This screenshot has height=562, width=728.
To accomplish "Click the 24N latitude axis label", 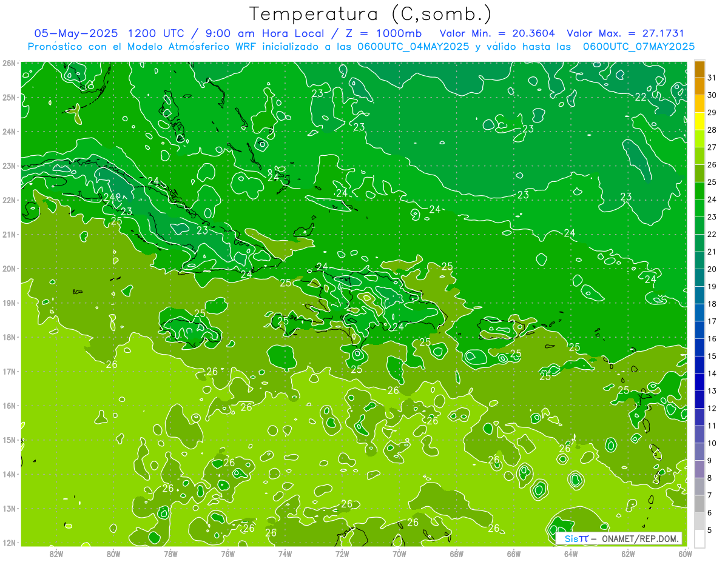I will pyautogui.click(x=9, y=132).
